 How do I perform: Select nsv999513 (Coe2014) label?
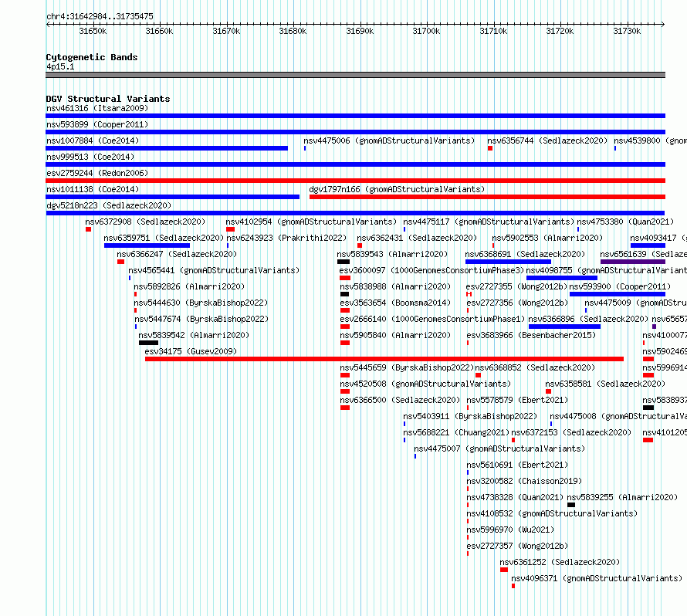[90, 157]
